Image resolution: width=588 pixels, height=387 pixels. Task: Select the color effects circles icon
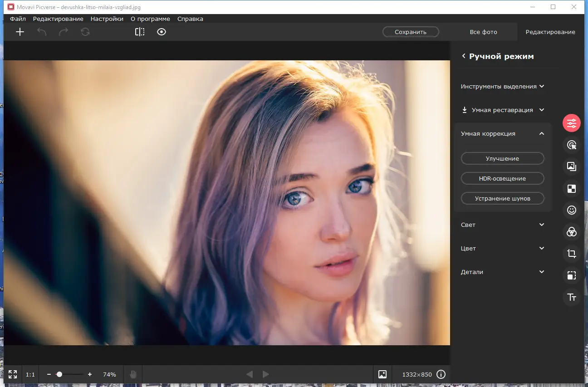pyautogui.click(x=572, y=232)
